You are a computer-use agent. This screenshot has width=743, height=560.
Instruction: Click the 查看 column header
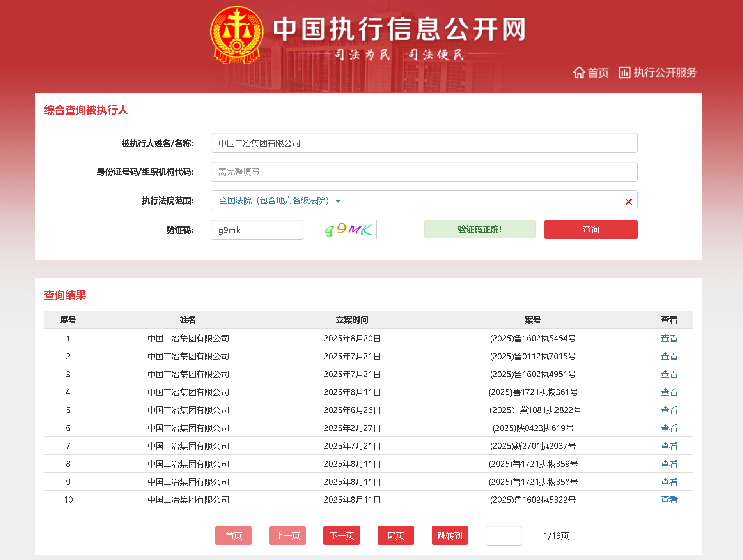tap(669, 320)
